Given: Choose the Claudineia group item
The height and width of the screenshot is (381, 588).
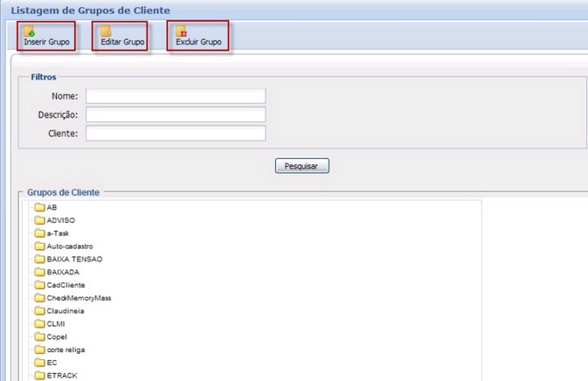Looking at the screenshot, I should pyautogui.click(x=66, y=311).
